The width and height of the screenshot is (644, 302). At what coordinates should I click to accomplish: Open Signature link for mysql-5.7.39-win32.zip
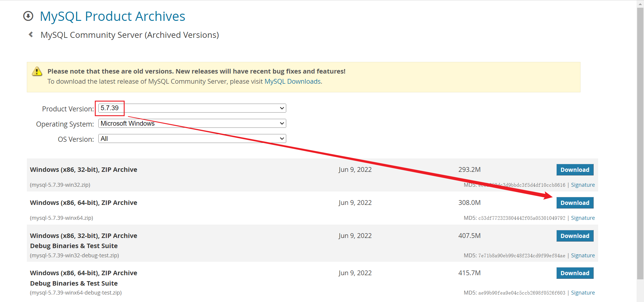tap(583, 185)
